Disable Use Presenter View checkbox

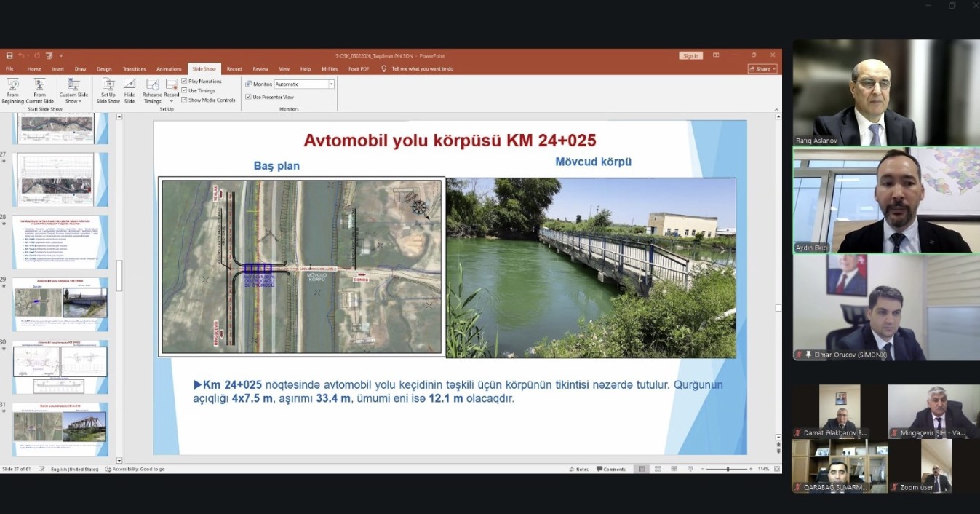click(248, 97)
